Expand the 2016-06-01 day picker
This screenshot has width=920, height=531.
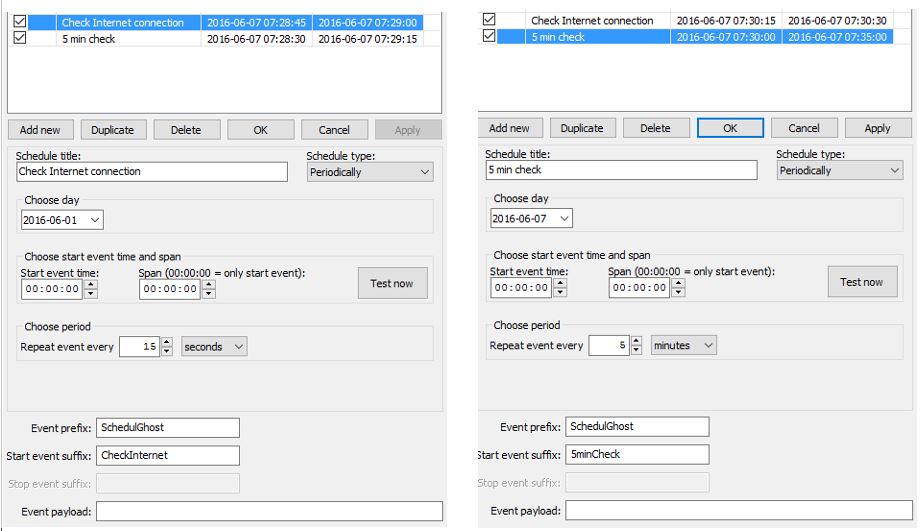click(x=62, y=220)
